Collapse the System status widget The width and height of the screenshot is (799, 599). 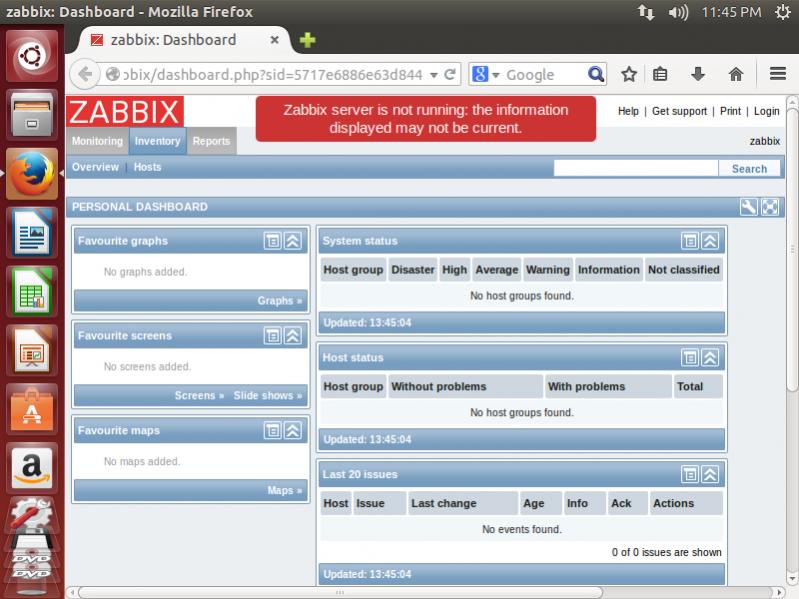710,241
